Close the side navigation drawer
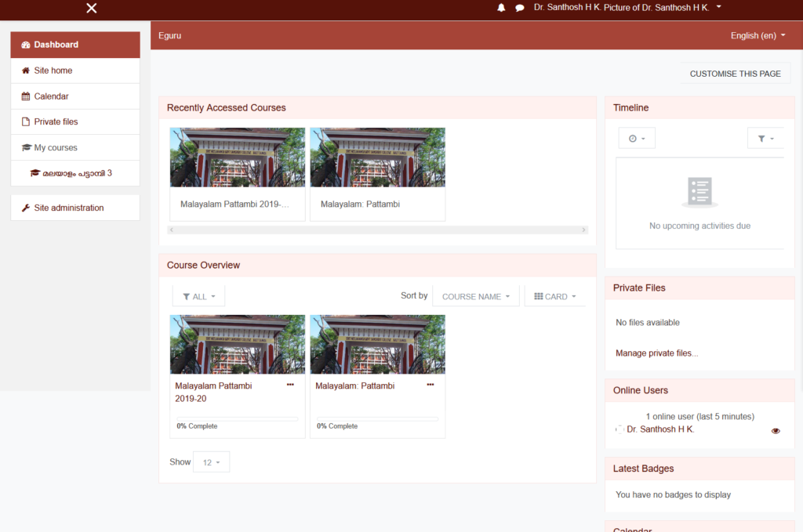803x532 pixels. point(92,9)
